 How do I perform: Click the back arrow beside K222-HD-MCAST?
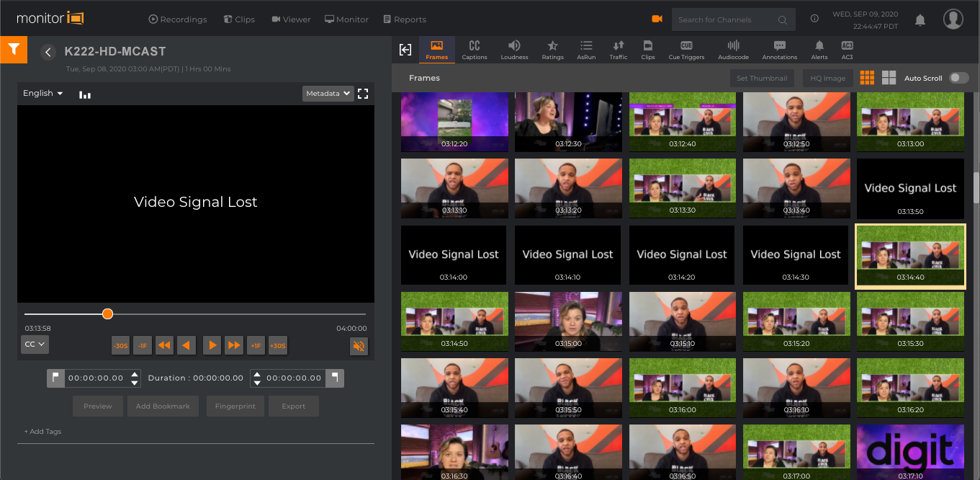pos(48,52)
